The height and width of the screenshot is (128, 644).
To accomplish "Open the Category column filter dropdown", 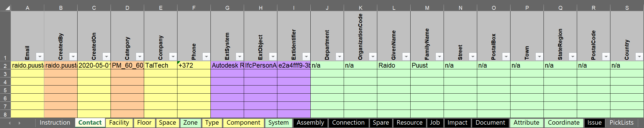I will point(140,57).
